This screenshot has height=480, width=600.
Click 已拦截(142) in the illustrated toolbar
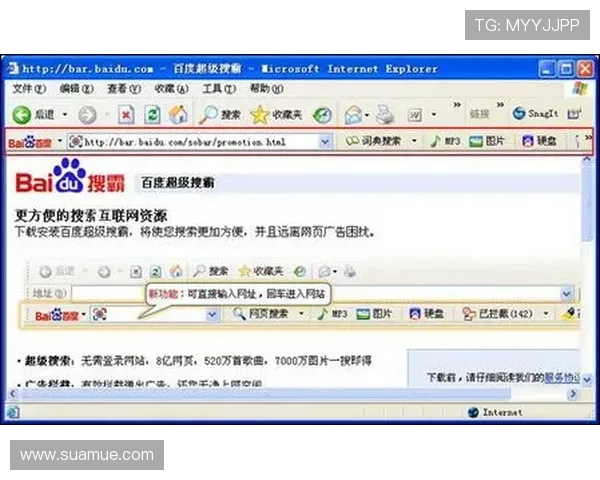497,314
